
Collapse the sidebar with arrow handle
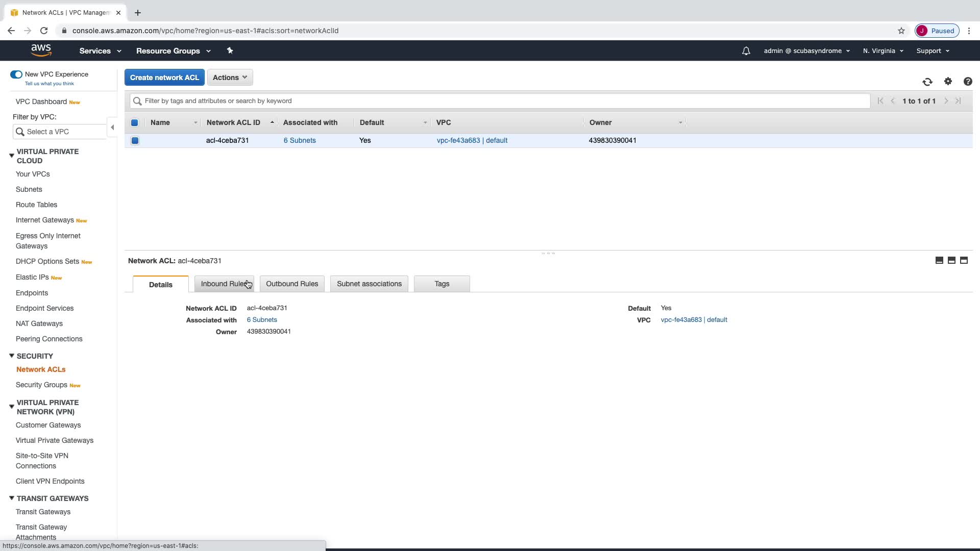pyautogui.click(x=112, y=128)
